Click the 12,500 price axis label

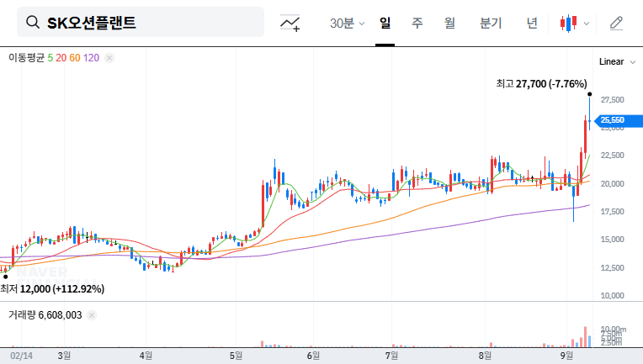(x=612, y=268)
